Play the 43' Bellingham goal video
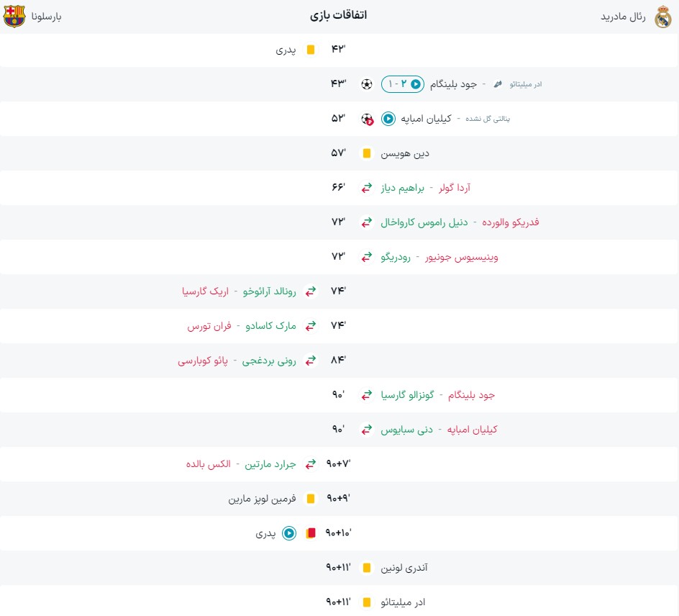Viewport: 679px width, 616px height. [x=415, y=84]
